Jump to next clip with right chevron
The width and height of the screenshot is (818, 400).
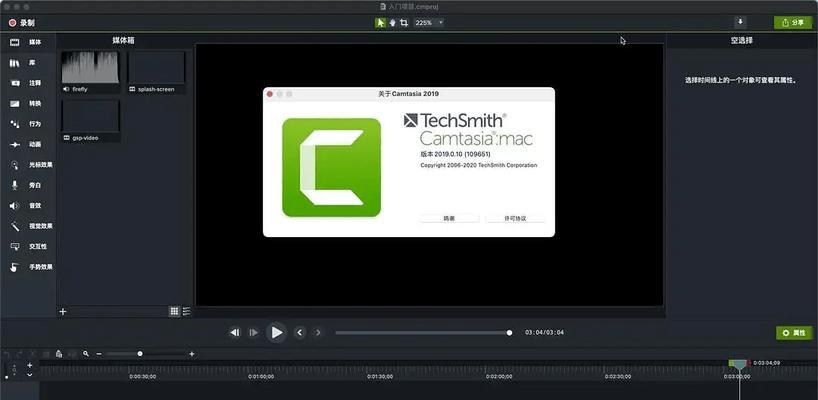(x=318, y=332)
